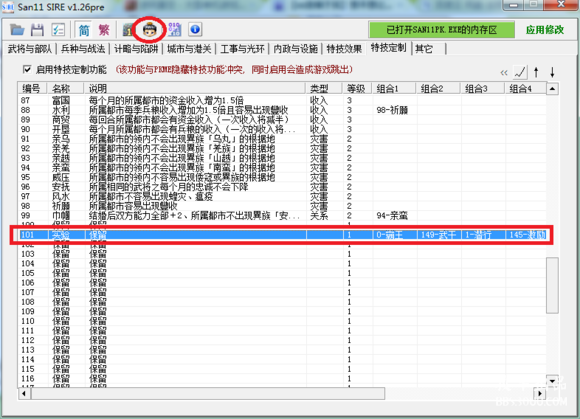Open a file with the folder icon
Viewport: 580px width, 419px height.
17,30
